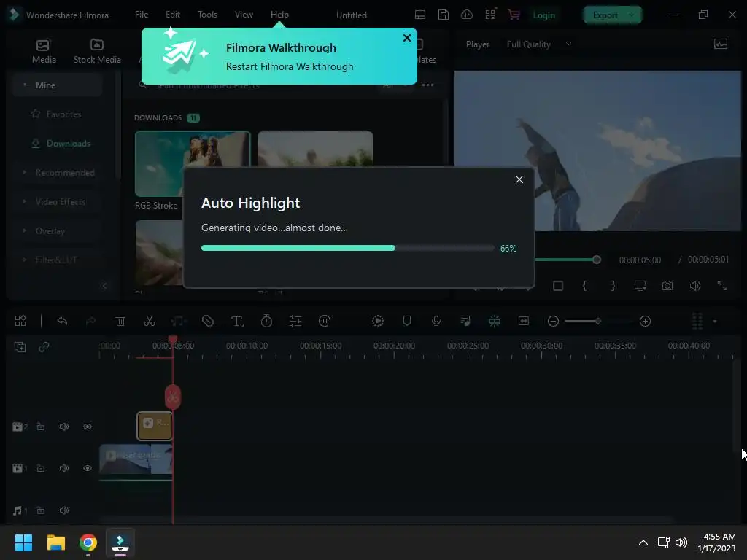Click Restart Filmora Walkthrough text
Viewport: 747px width, 560px height.
point(290,66)
